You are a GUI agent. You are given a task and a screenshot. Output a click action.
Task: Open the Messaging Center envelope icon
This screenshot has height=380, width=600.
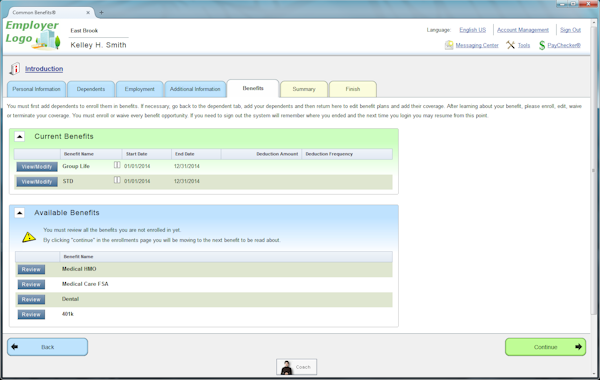point(449,45)
